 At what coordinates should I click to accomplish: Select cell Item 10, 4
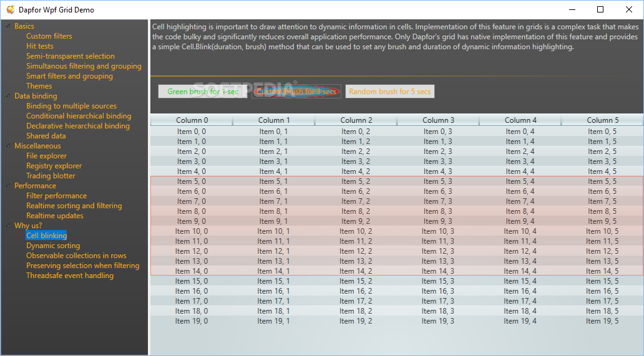pos(520,231)
